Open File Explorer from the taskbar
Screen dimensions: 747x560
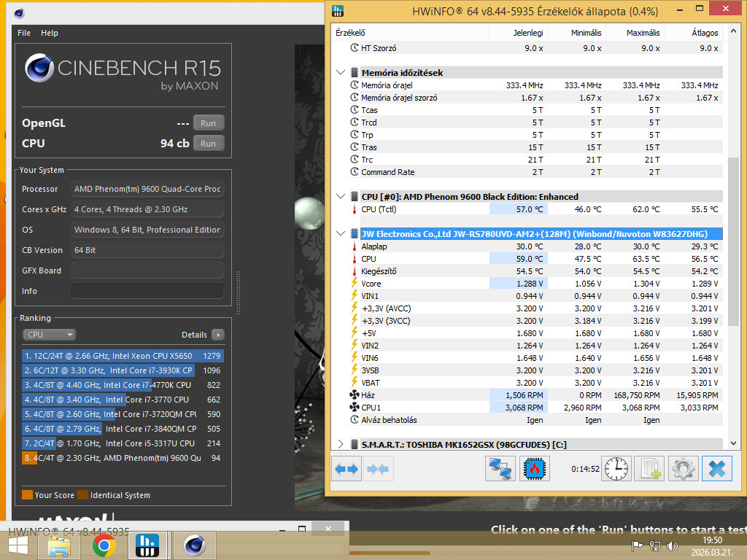coord(60,546)
